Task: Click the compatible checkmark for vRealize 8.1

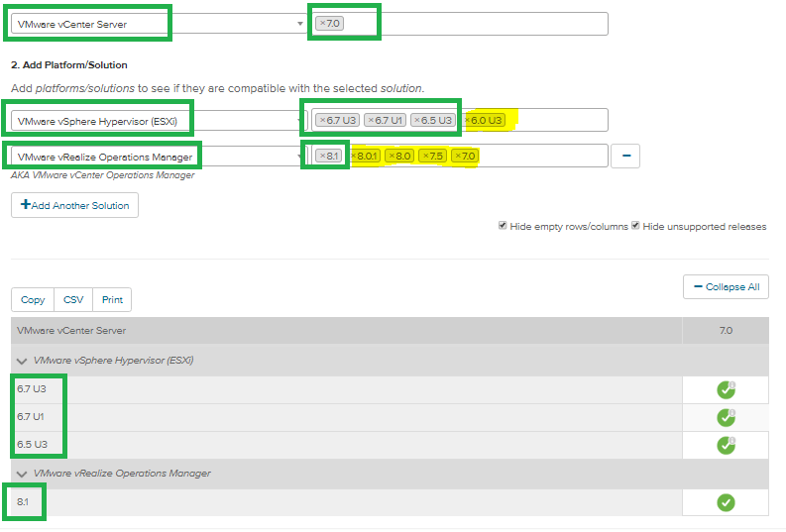Action: tap(726, 502)
